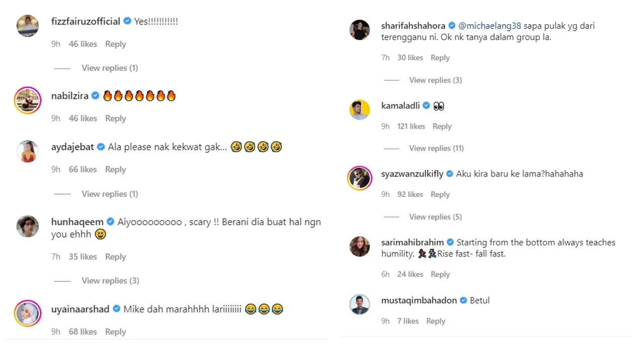Open the uyainaarshad username link
The image size is (644, 362).
[80, 309]
